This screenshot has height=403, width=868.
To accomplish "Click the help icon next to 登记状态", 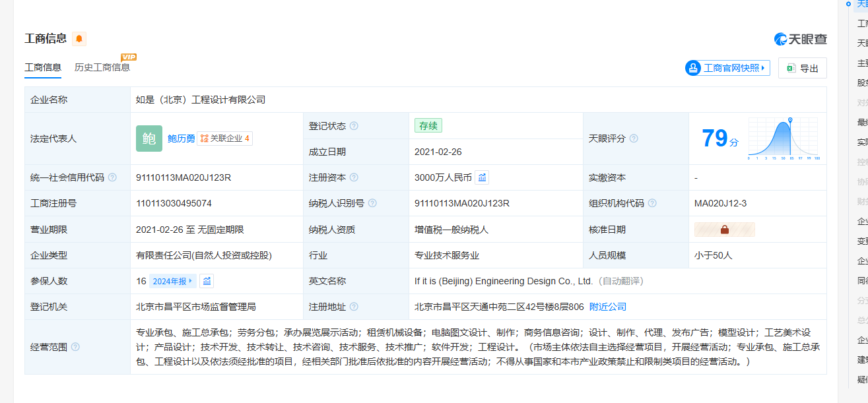I will pos(354,126).
